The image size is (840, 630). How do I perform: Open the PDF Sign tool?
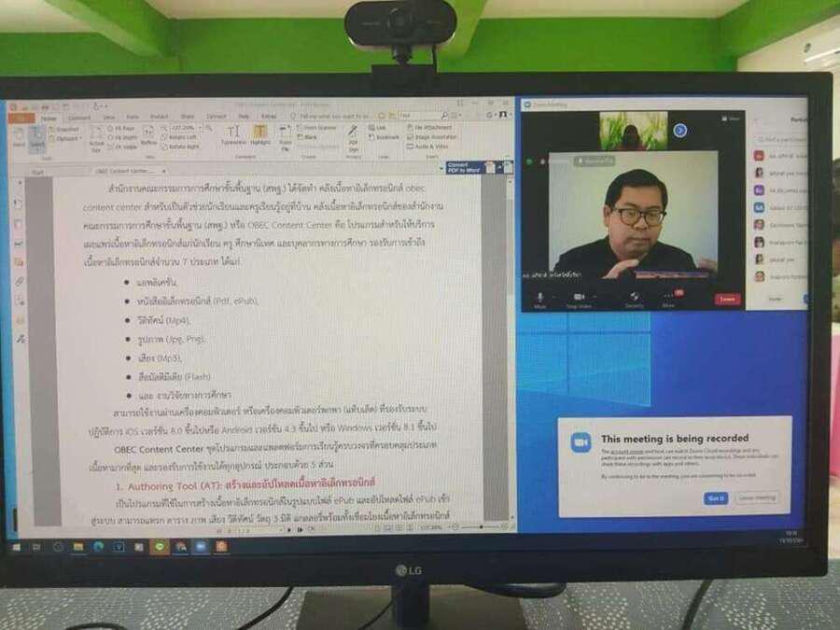click(x=354, y=138)
